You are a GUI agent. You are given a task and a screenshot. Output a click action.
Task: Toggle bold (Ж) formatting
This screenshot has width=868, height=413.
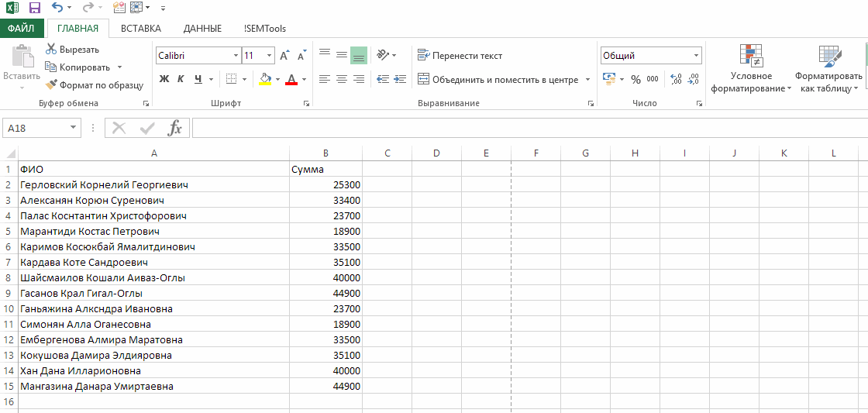click(x=164, y=79)
